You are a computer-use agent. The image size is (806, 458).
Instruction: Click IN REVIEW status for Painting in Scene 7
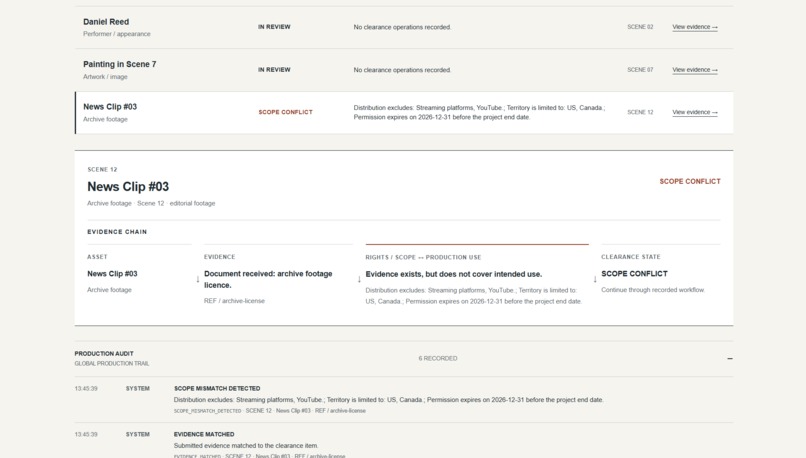coord(274,69)
